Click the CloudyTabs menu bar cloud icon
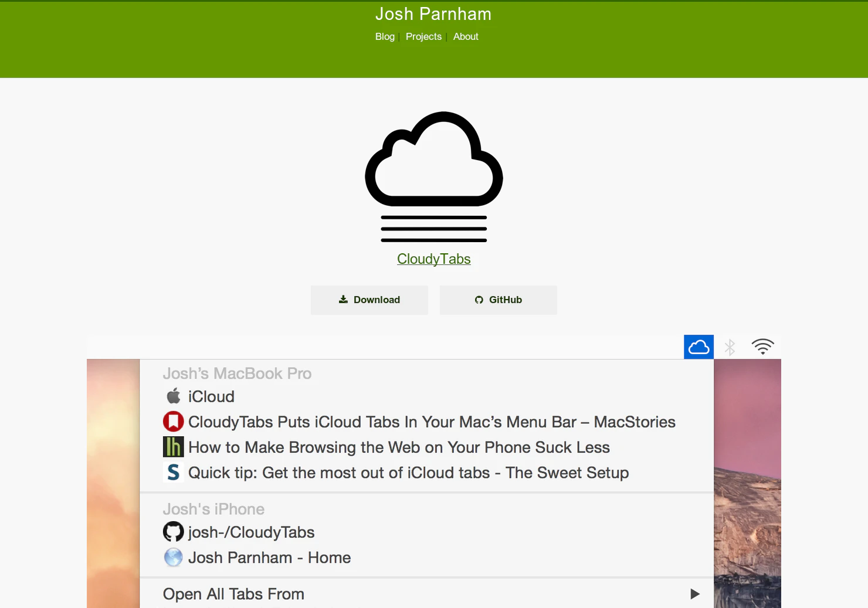This screenshot has height=608, width=868. pos(699,347)
